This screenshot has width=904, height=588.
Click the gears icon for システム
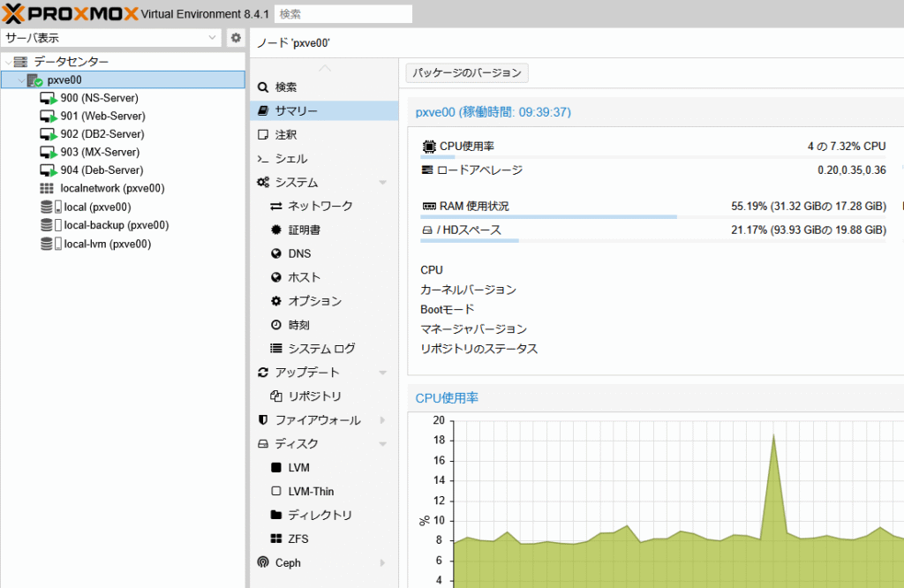[263, 182]
